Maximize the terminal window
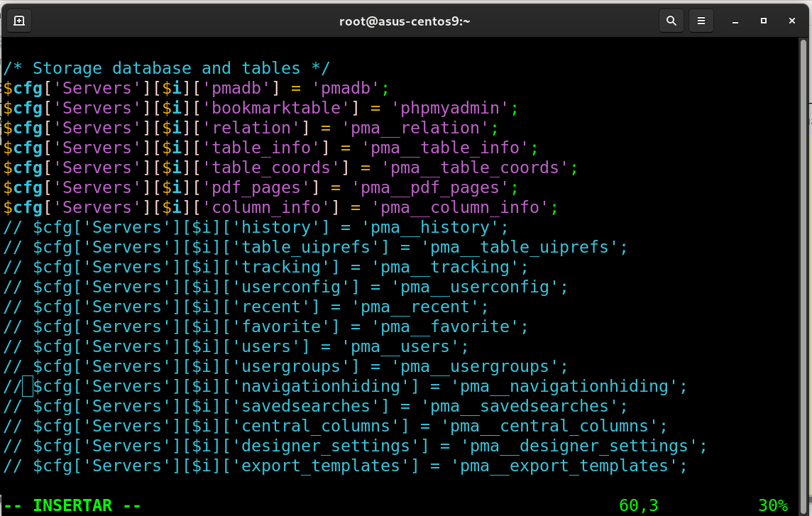 coord(764,21)
